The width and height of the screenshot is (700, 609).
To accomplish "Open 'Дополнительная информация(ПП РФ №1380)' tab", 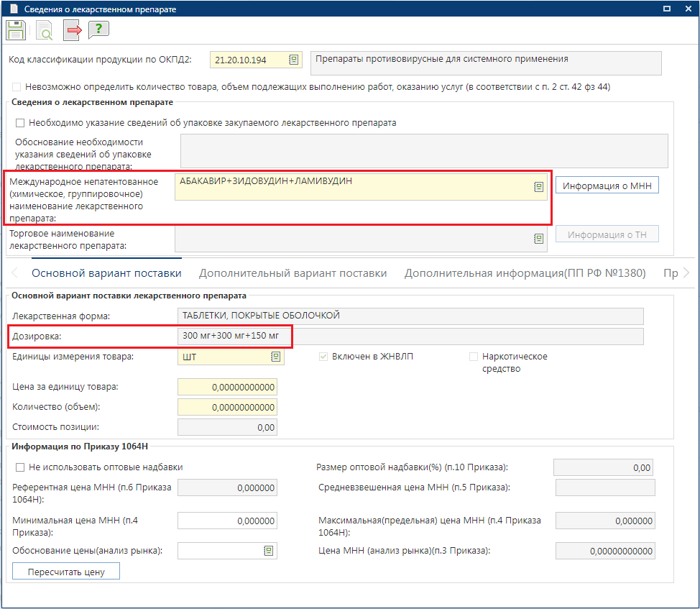I will coord(525,273).
